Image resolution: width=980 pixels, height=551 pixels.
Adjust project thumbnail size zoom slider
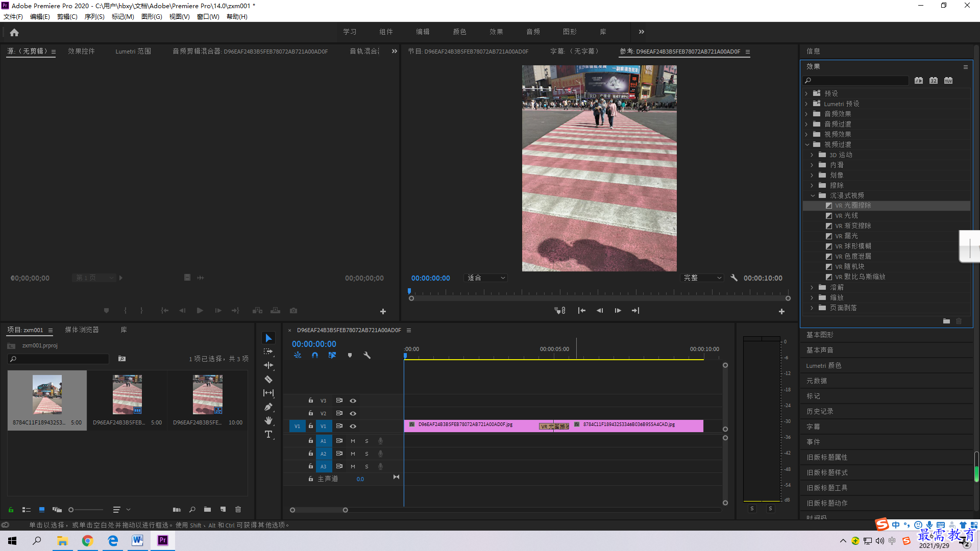(x=87, y=509)
